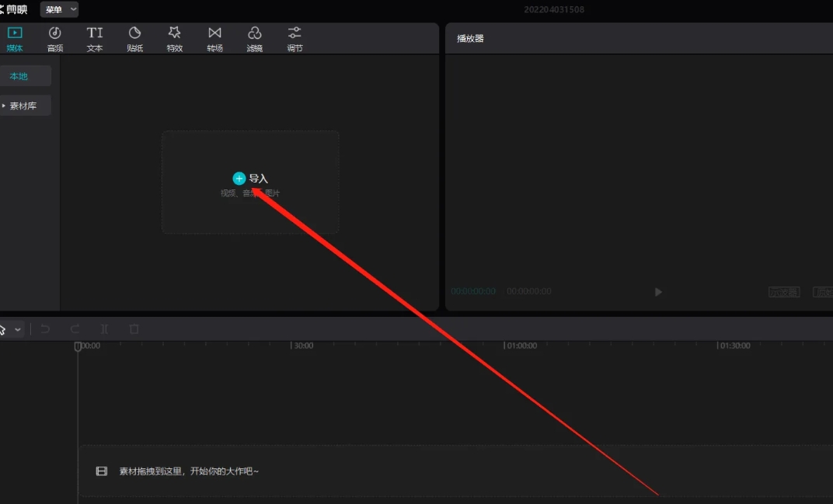Open the 转场 (Transitions) panel
The image size is (833, 504).
[x=214, y=39]
